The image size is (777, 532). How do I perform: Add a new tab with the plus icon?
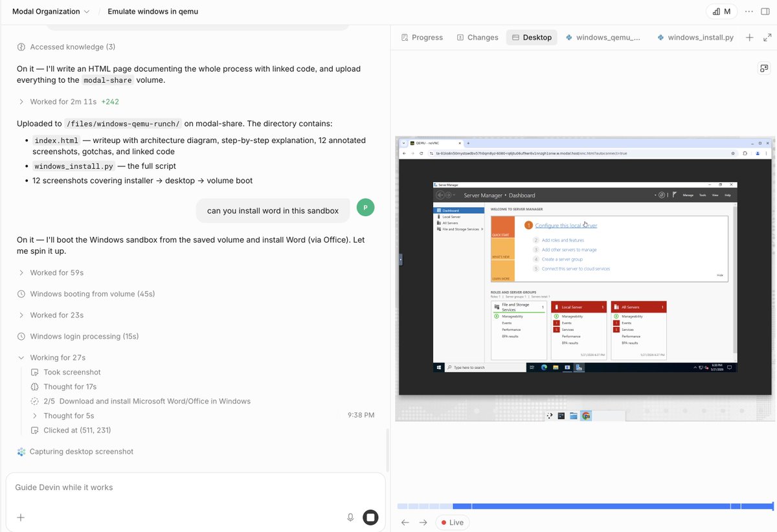pyautogui.click(x=749, y=38)
